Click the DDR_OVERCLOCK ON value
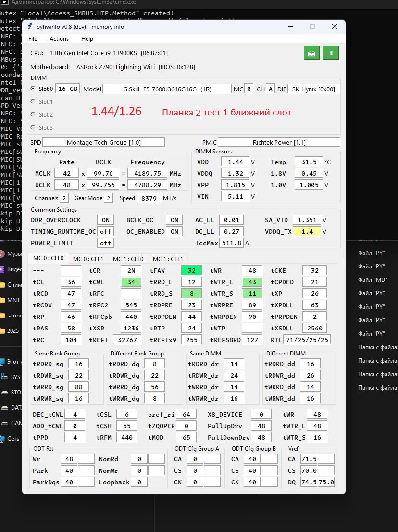This screenshot has width=398, height=532. point(105,220)
